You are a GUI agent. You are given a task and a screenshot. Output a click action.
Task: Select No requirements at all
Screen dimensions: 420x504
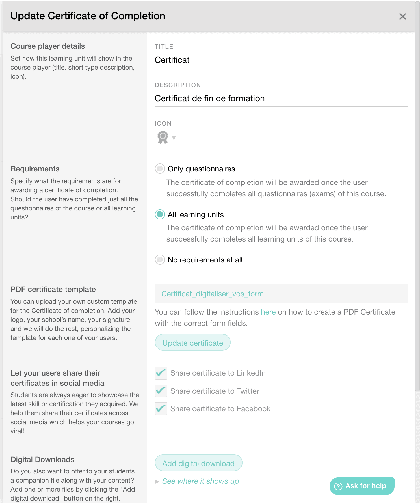tap(160, 260)
